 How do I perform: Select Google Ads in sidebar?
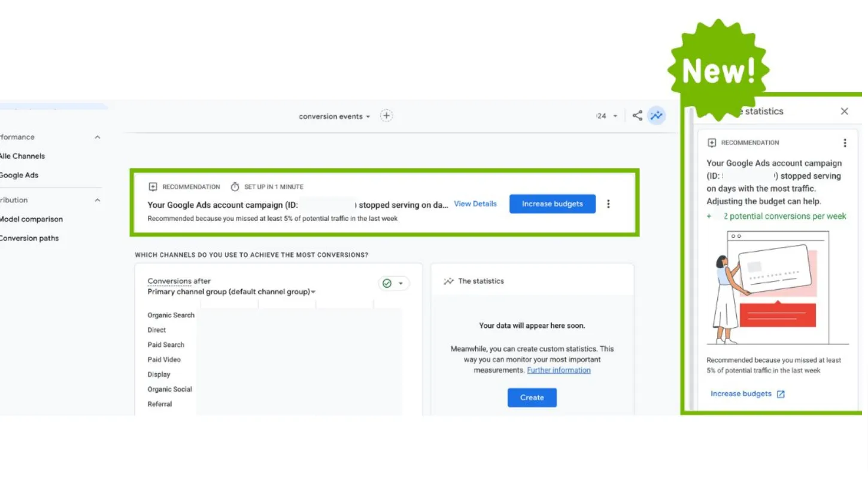click(x=19, y=175)
